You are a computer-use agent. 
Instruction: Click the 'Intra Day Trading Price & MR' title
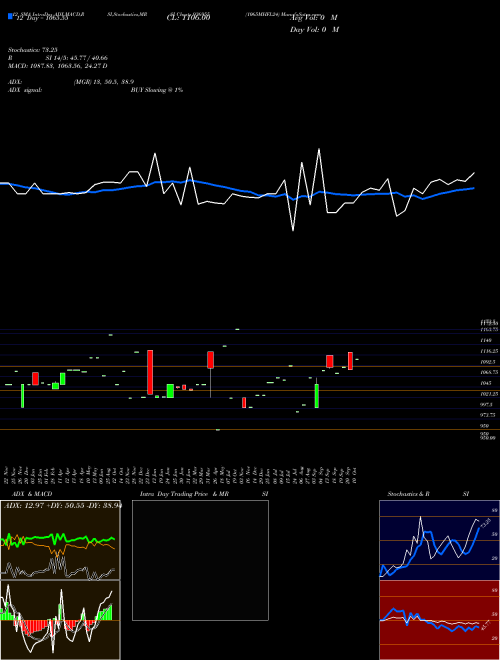(184, 494)
